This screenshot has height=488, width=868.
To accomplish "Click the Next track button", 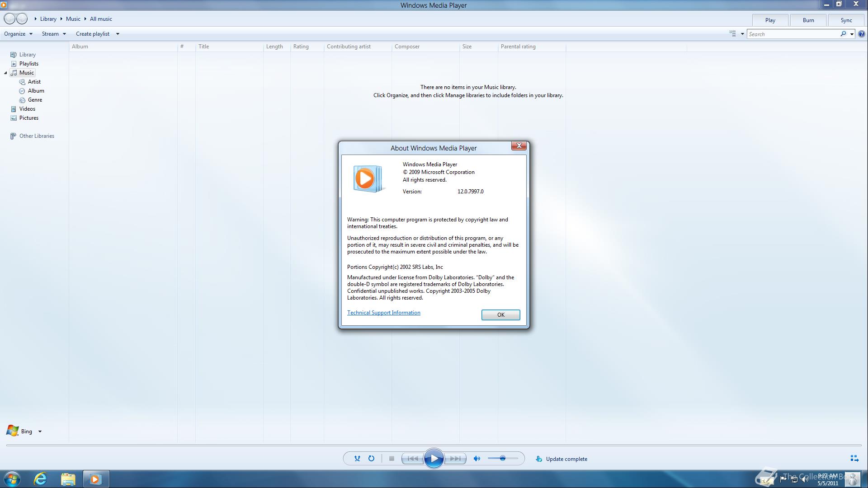I will coord(455,459).
